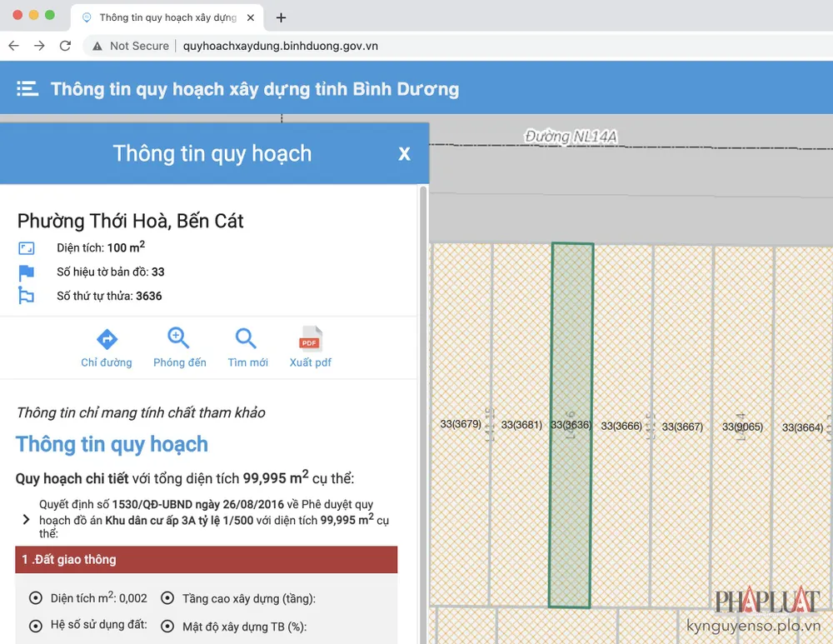Go back with the browser back arrow

coord(13,46)
